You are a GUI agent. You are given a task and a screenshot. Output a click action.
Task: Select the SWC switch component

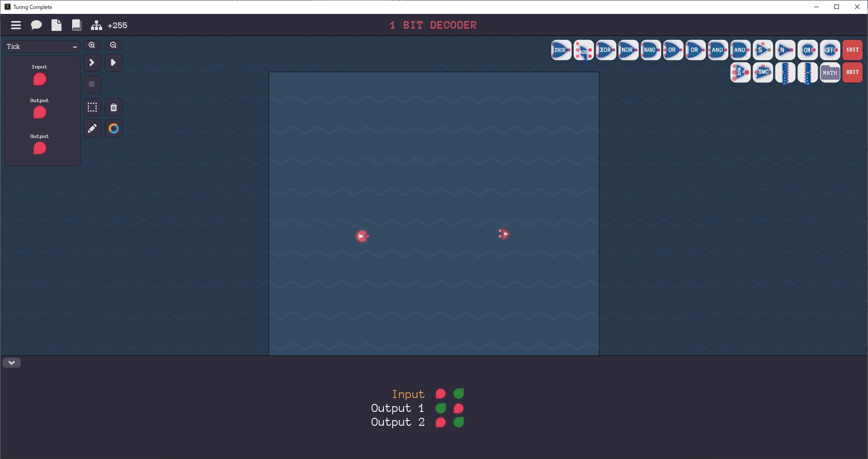tap(763, 72)
